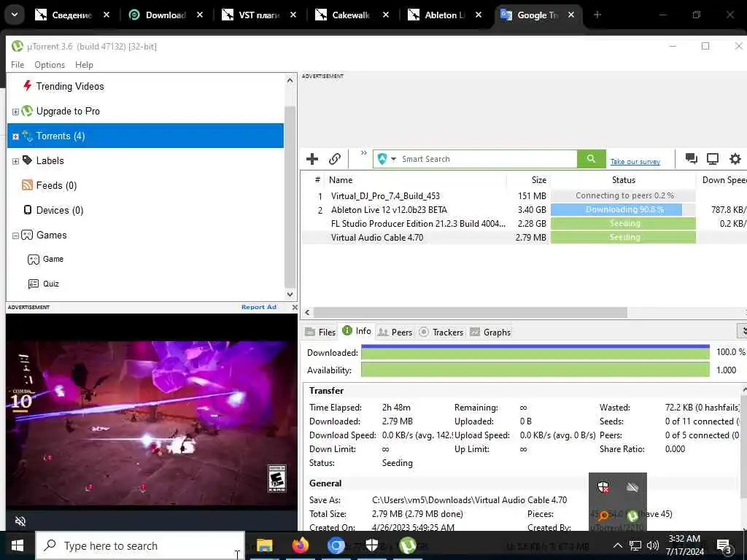Sort torrents by Status column header
The height and width of the screenshot is (560, 747).
[623, 180]
